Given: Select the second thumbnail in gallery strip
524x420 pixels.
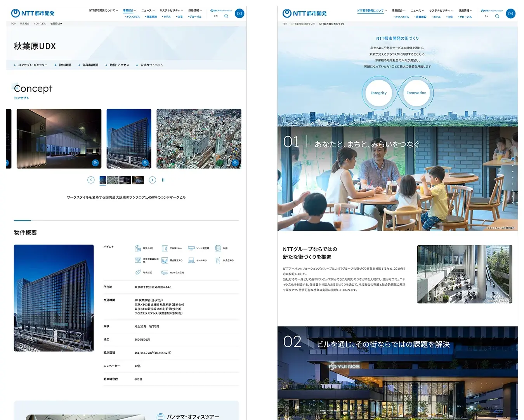Looking at the screenshot, I should (113, 180).
